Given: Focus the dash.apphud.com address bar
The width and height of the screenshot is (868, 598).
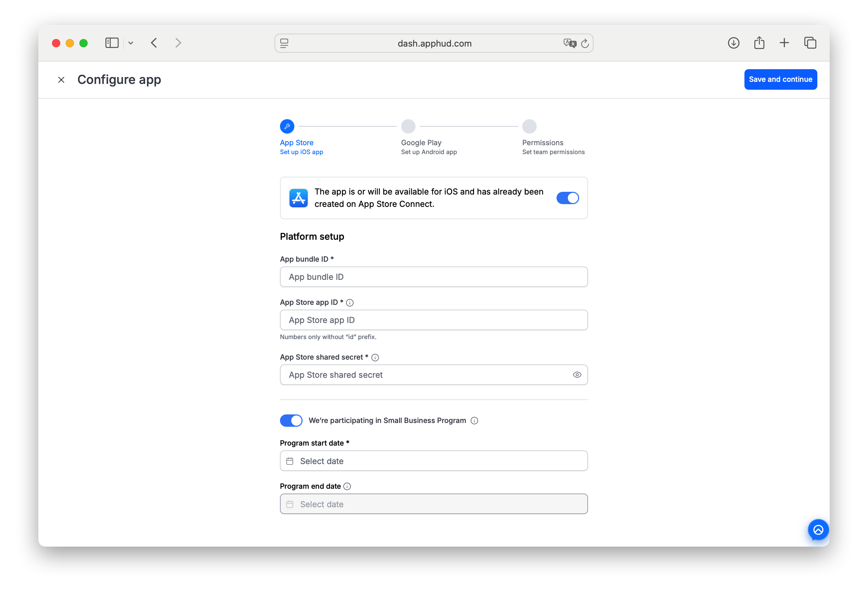Looking at the screenshot, I should [434, 43].
